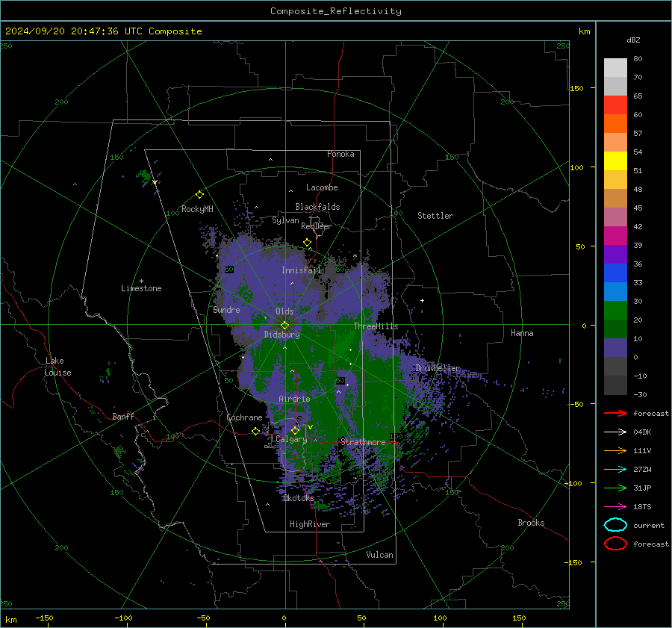
Task: Click the yellow diamond marker near Cochrane
Action: point(256,432)
